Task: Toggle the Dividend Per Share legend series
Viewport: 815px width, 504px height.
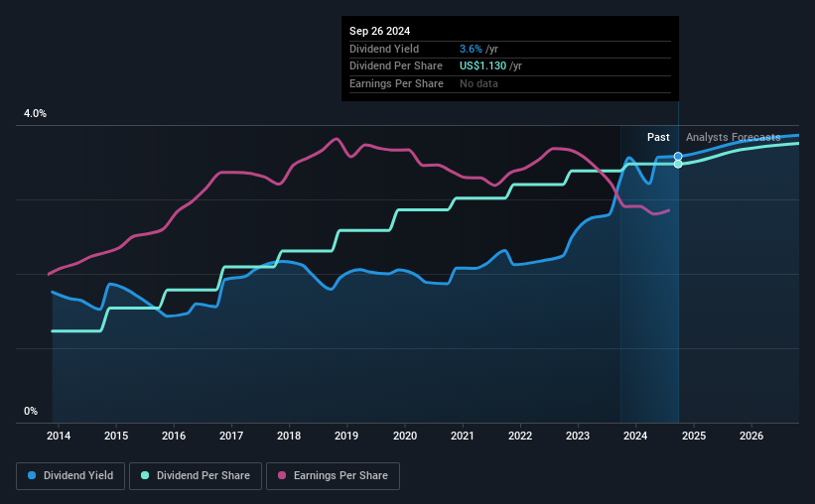Action: point(196,476)
